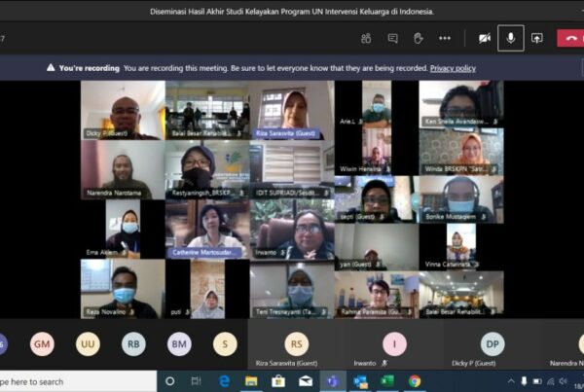Click the RB participant avatar
Image resolution: width=584 pixels, height=392 pixels.
[133, 344]
